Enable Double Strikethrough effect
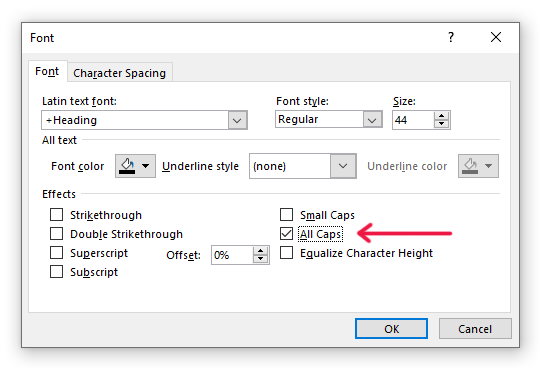 pos(56,234)
